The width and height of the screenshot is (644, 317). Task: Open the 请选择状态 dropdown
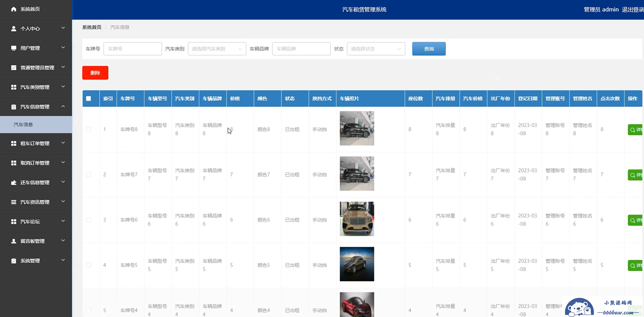376,49
